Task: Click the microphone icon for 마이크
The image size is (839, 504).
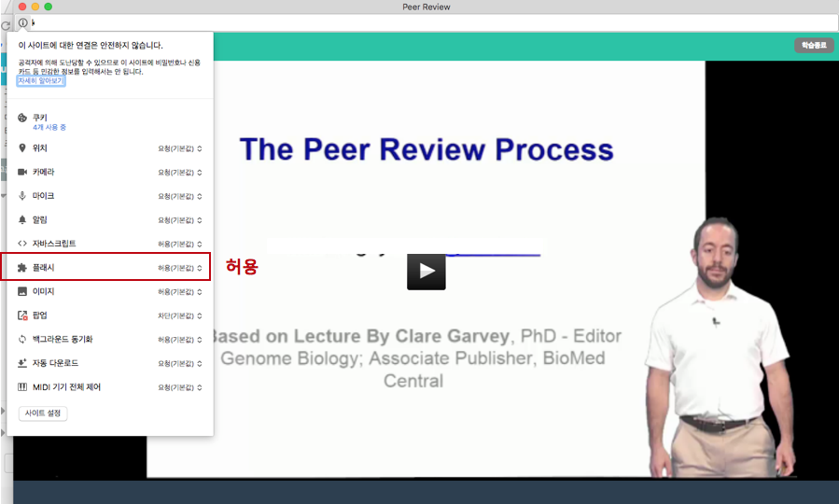Action: tap(22, 196)
